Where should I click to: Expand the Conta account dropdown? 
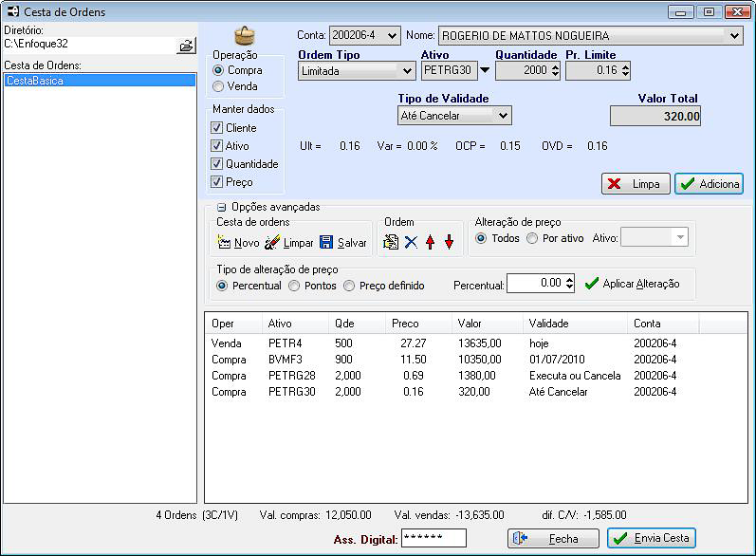[393, 35]
